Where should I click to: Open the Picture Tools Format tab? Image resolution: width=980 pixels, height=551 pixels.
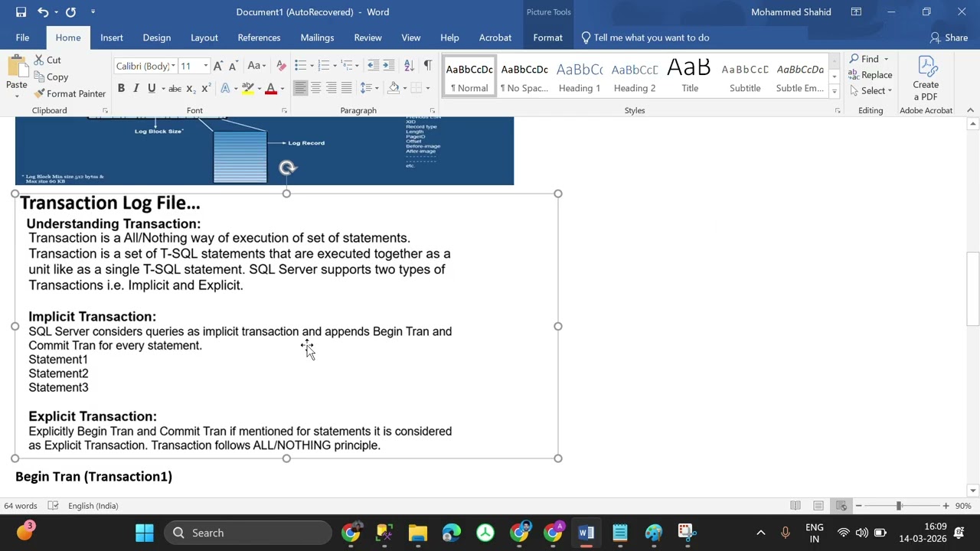[x=547, y=37]
